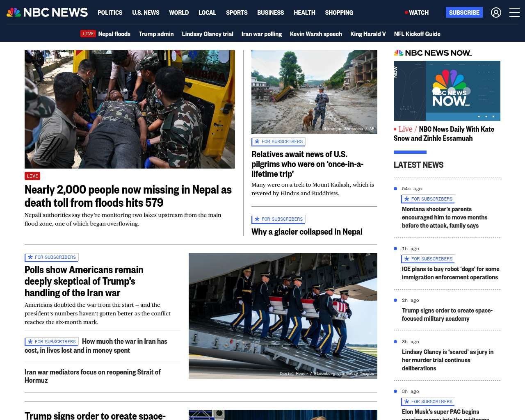Go to the Shopping section
Image resolution: width=525 pixels, height=420 pixels.
339,13
